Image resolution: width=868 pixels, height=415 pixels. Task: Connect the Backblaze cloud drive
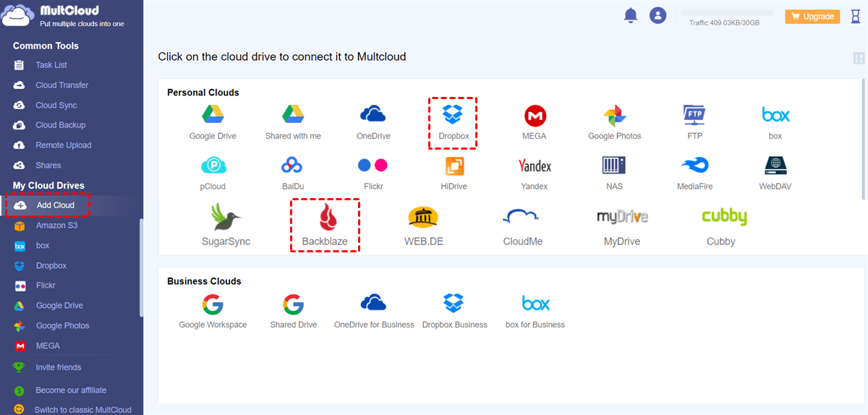(x=325, y=225)
